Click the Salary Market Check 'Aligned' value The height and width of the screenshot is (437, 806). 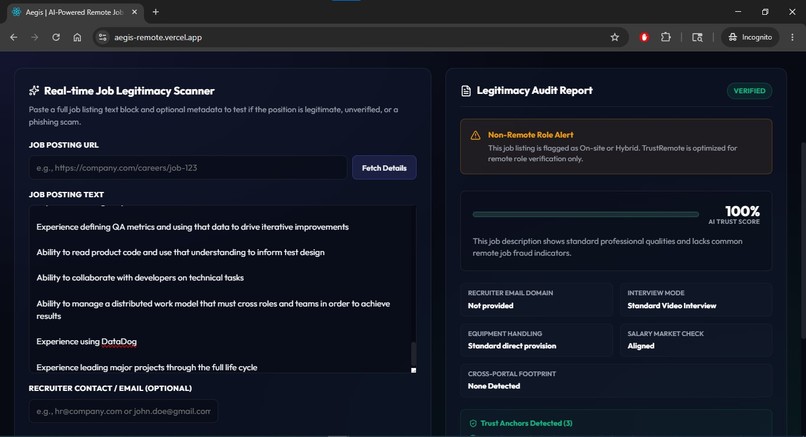[640, 345]
